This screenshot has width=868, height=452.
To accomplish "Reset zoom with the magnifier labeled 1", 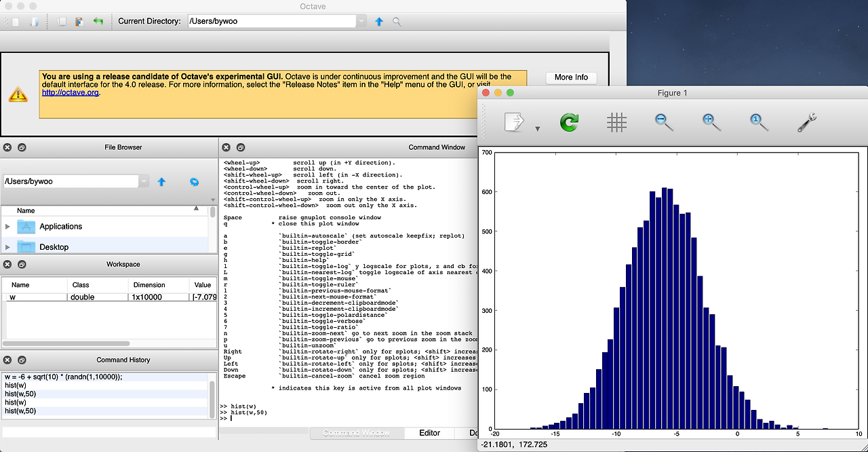I will pos(759,122).
